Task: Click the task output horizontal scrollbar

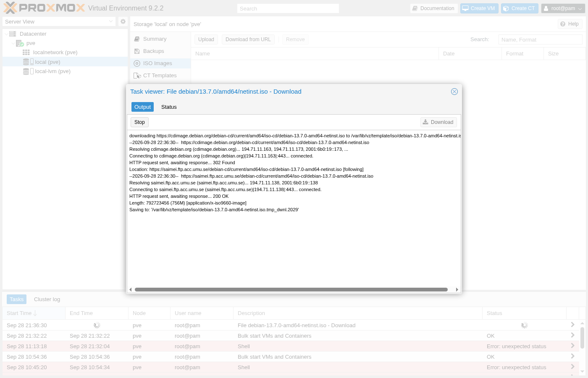Action: click(291, 289)
